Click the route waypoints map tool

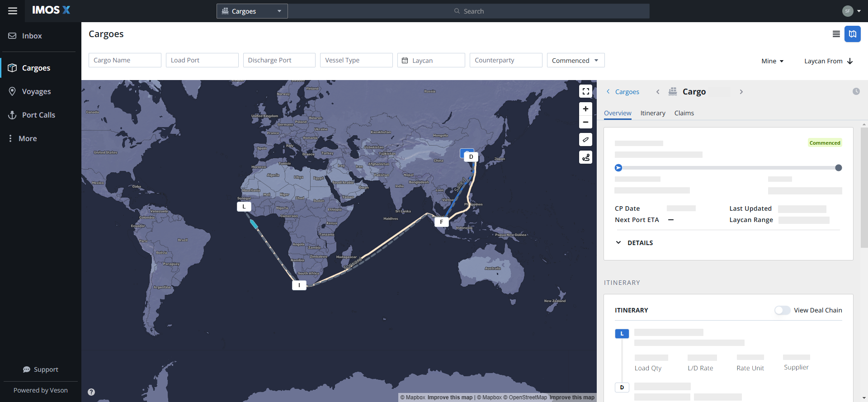click(585, 157)
